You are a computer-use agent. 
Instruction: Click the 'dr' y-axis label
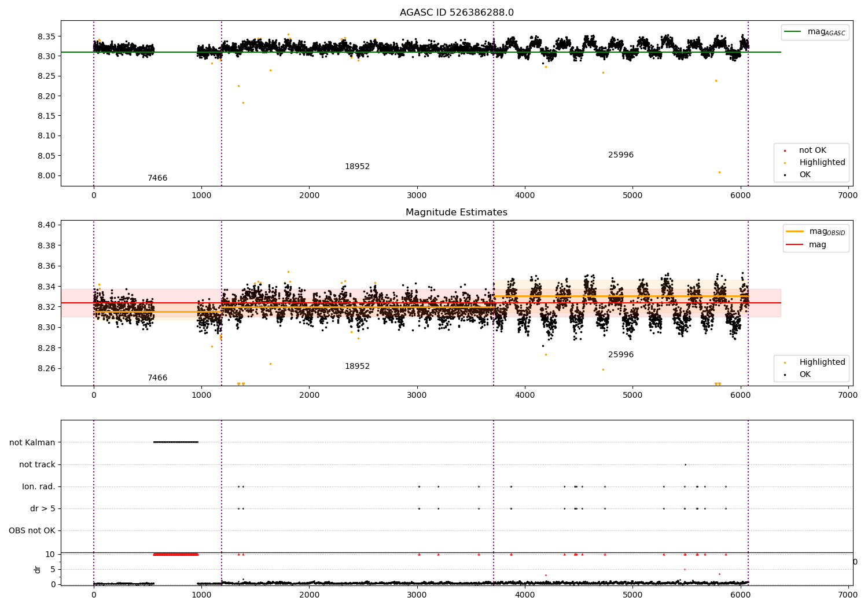pos(38,570)
